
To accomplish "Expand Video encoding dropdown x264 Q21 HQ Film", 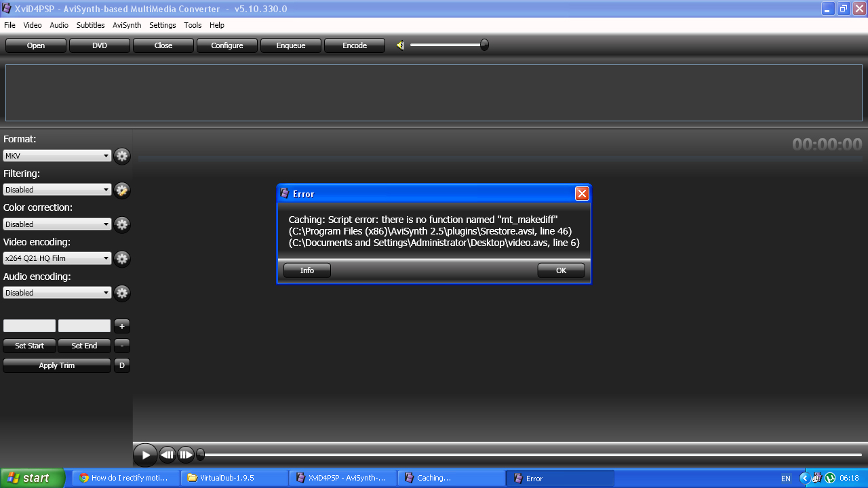I will tap(57, 258).
